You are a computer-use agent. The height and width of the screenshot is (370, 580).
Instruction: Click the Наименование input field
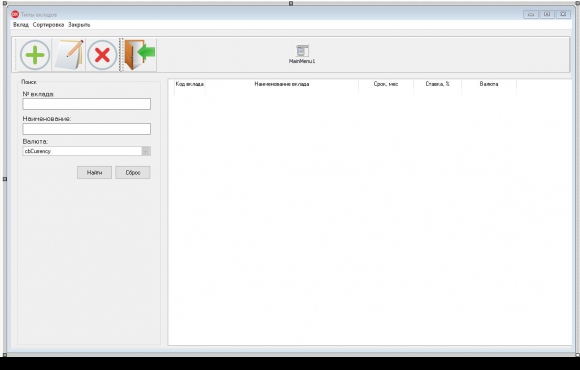(x=87, y=129)
